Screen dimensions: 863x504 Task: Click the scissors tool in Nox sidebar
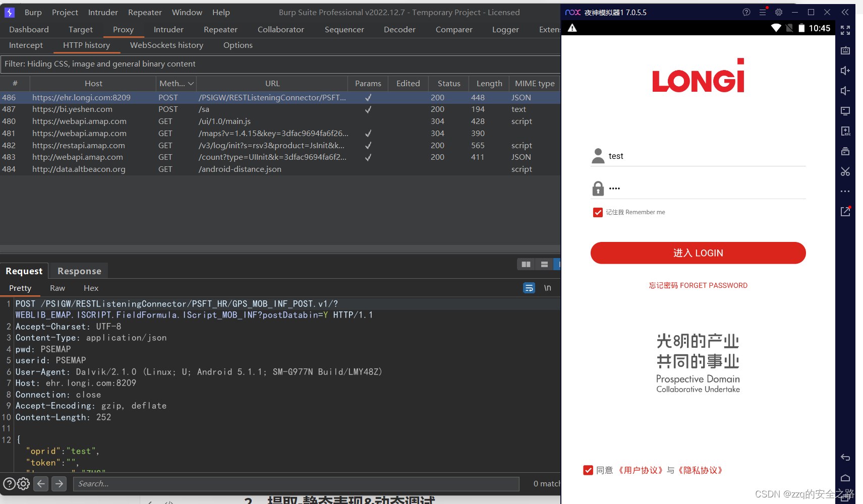point(846,171)
